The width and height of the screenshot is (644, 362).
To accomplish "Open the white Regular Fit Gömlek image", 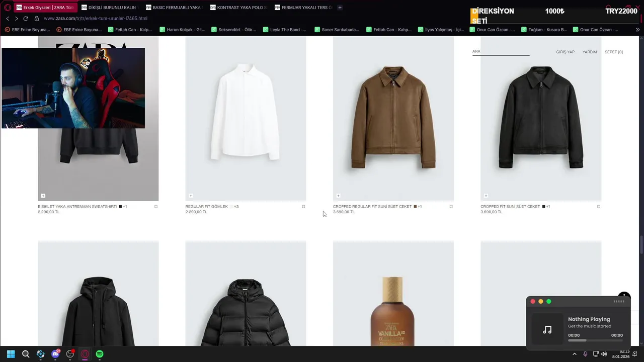I will 246,119.
